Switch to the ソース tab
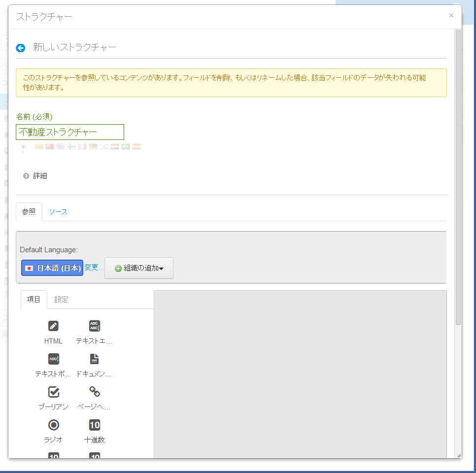 [58, 211]
